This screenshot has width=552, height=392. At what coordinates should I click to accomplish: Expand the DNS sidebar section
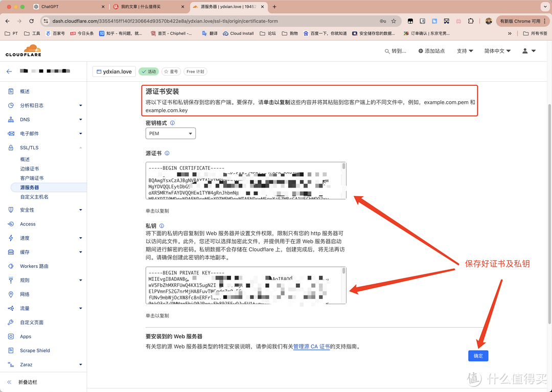[45, 120]
